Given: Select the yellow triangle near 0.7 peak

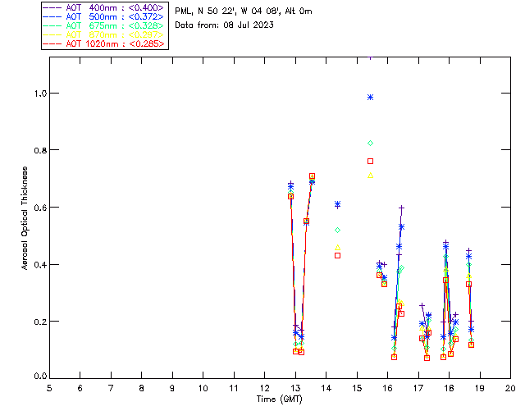Looking at the screenshot, I should (x=370, y=176).
